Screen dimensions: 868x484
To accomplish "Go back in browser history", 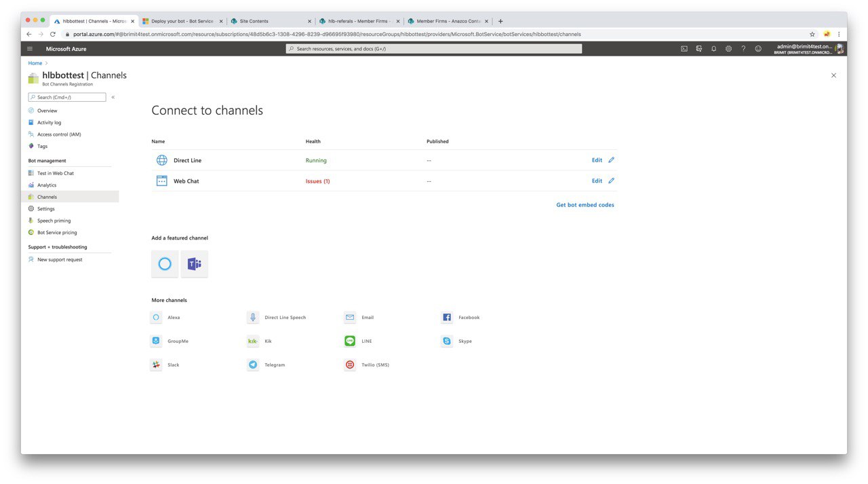I will 29,34.
